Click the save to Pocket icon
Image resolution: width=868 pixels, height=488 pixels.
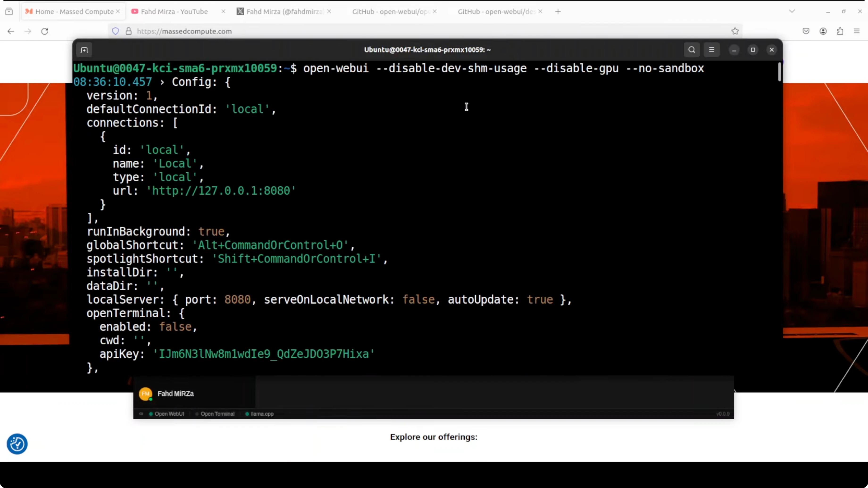806,31
